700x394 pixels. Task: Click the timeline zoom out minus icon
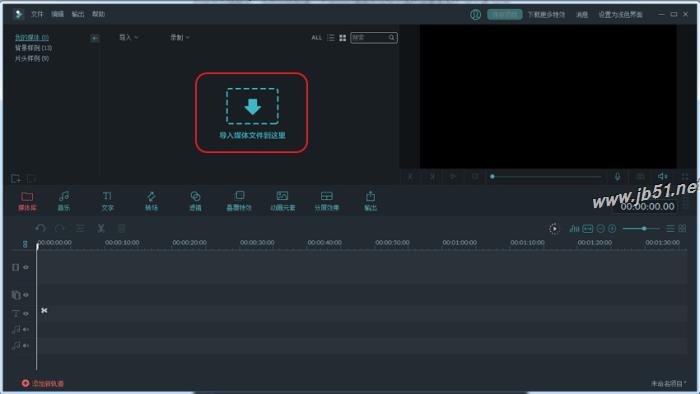coord(600,228)
